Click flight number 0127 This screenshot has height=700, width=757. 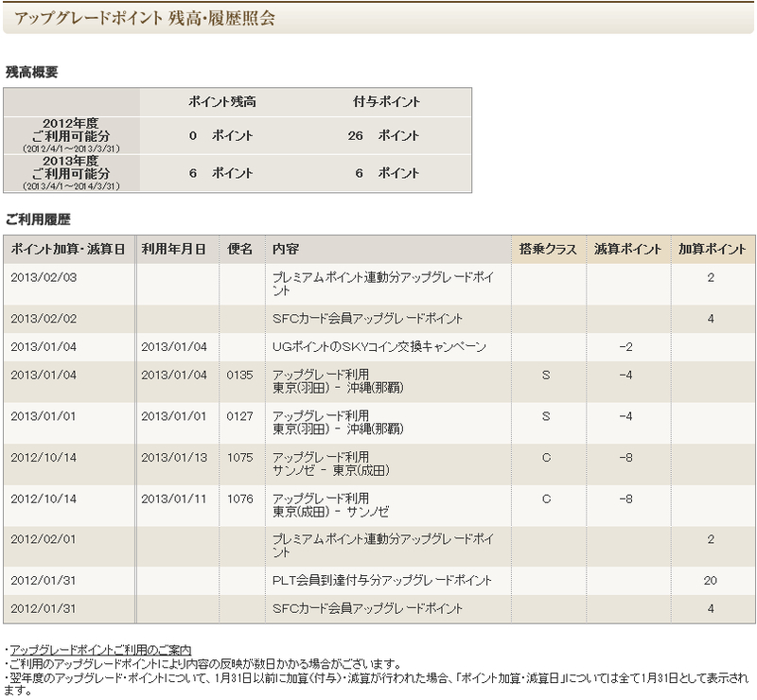240,416
